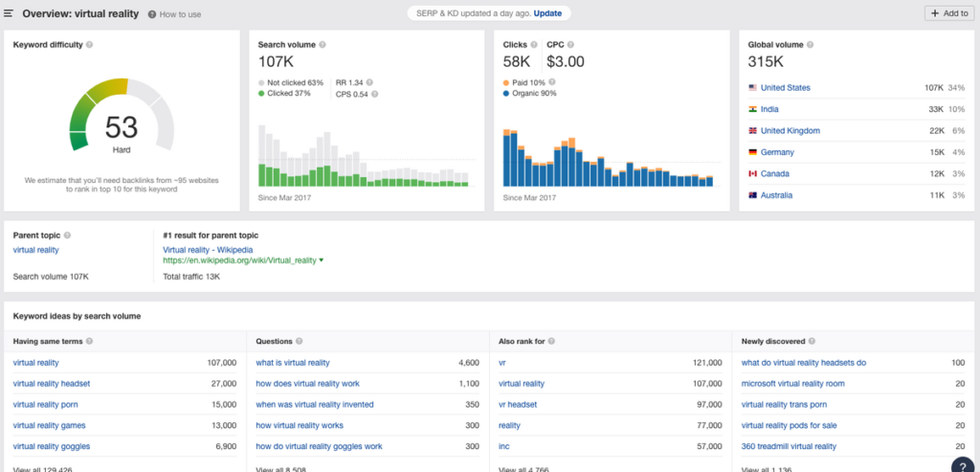Open the Germany country link
This screenshot has height=472, width=980.
[x=777, y=152]
